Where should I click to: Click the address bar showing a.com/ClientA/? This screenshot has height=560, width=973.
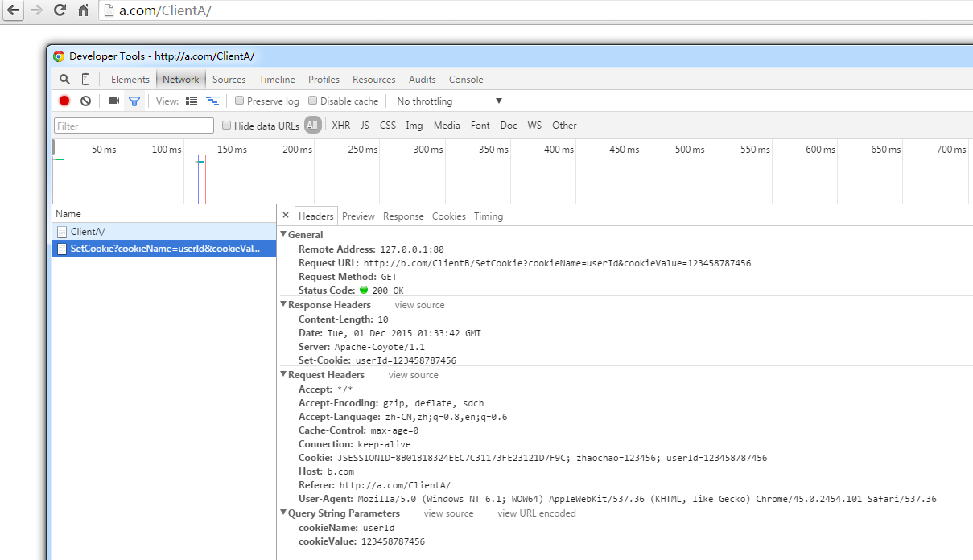click(535, 10)
